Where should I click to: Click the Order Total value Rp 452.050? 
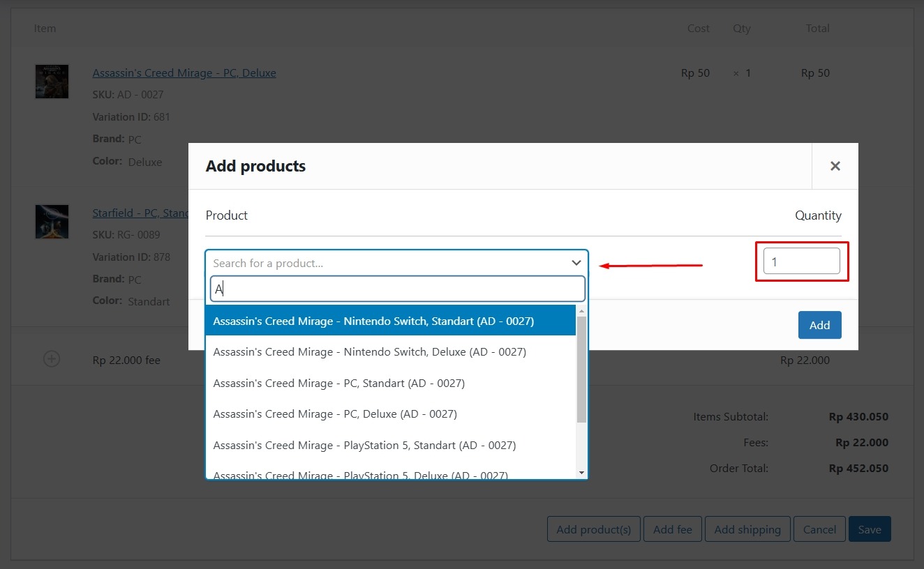pos(858,469)
